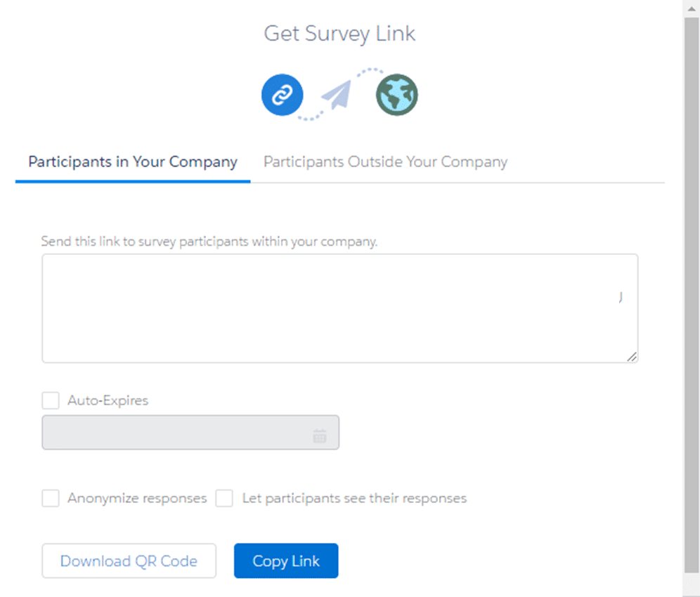
Task: Click the disabled auto-expiry date field
Action: (176, 433)
